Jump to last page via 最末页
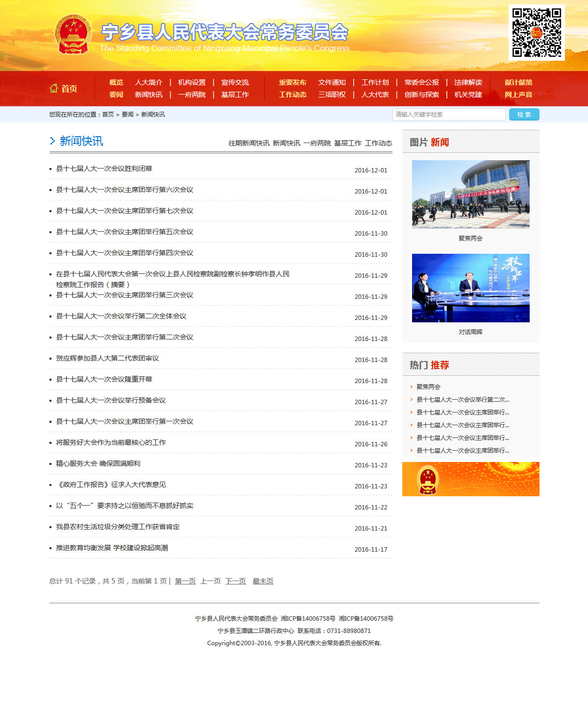The image size is (588, 703). (x=263, y=581)
